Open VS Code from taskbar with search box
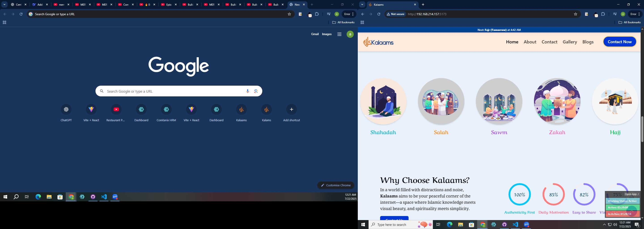 pyautogui.click(x=515, y=225)
